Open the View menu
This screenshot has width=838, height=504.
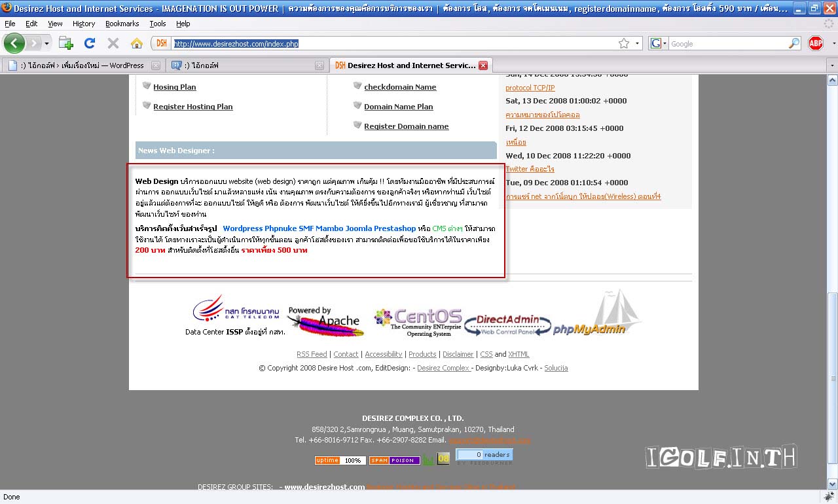click(x=55, y=24)
